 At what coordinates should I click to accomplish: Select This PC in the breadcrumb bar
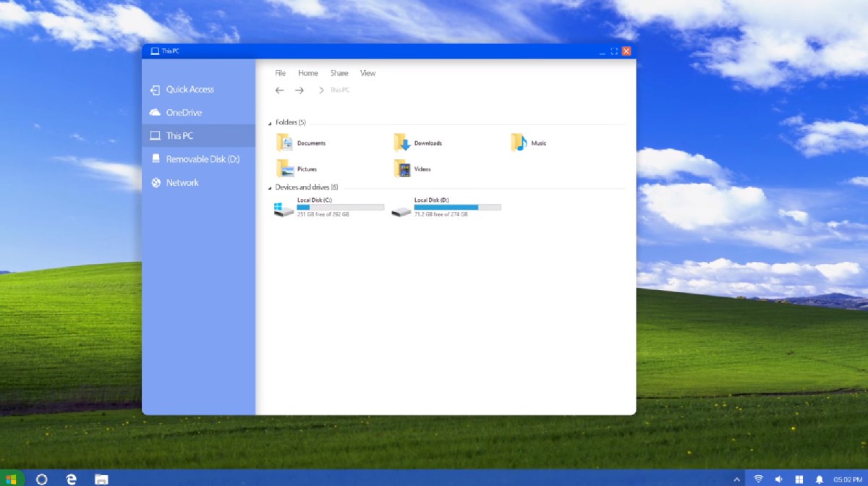(339, 90)
